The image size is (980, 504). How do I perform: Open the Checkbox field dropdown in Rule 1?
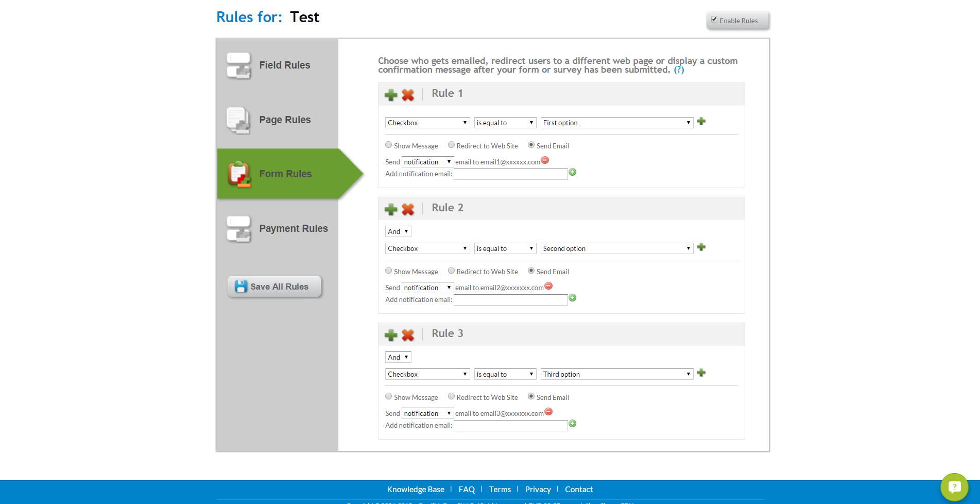[427, 123]
